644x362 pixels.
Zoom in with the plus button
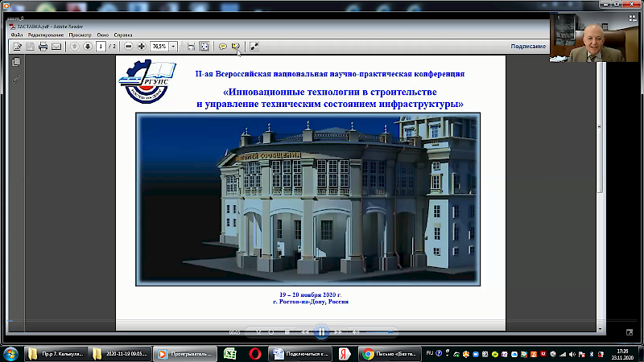coord(142,47)
